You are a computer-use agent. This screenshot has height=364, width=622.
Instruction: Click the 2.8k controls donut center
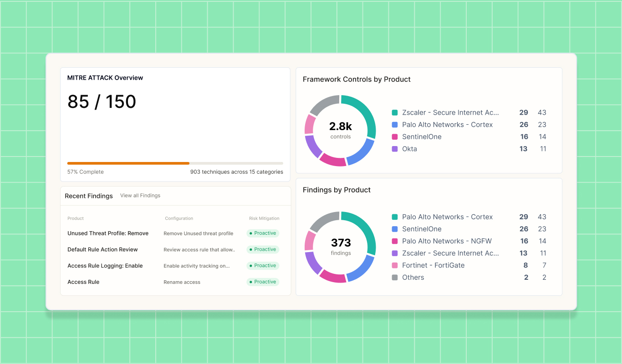click(x=341, y=130)
